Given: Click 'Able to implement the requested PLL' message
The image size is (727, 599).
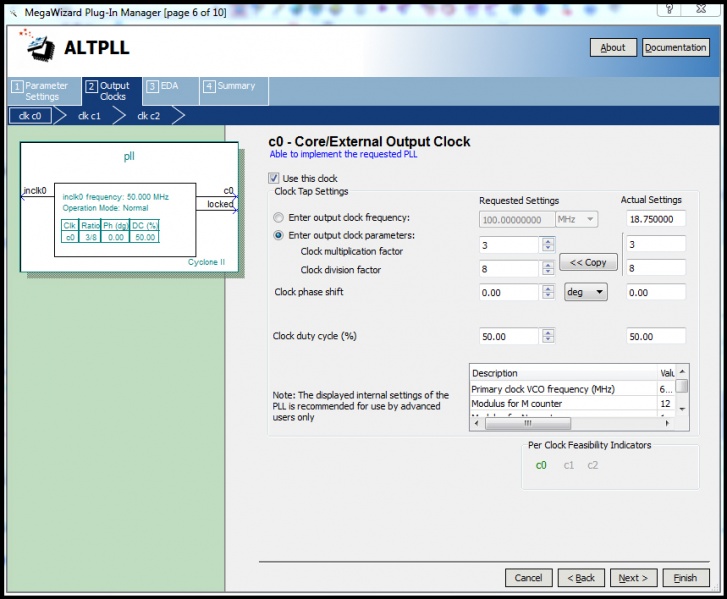Looking at the screenshot, I should click(343, 154).
